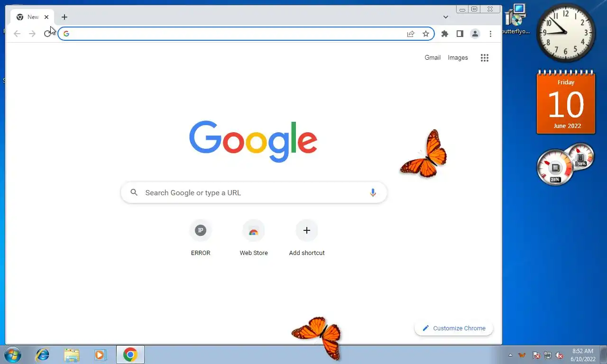Screen dimensions: 607x364
Task: Go back using the back arrow
Action: click(17, 34)
